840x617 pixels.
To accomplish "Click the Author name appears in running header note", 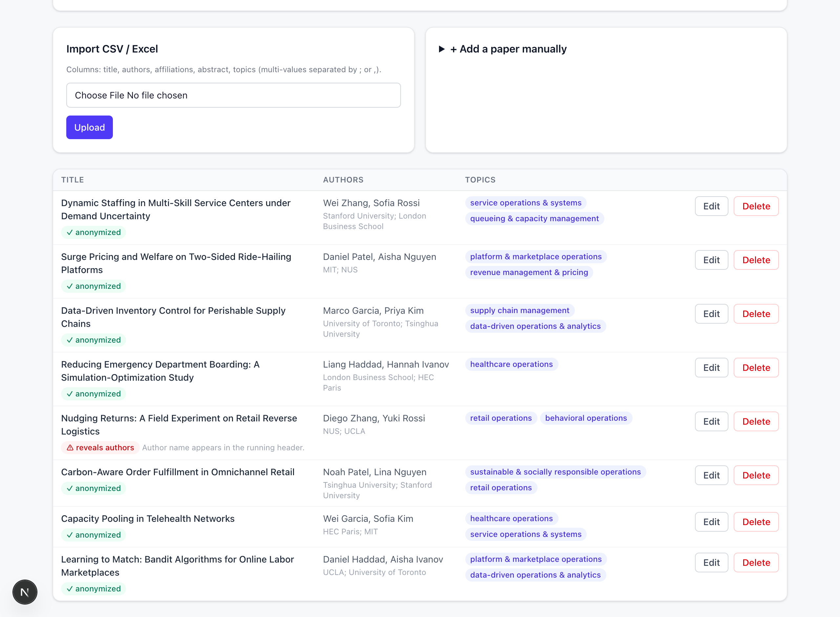I will tap(223, 447).
